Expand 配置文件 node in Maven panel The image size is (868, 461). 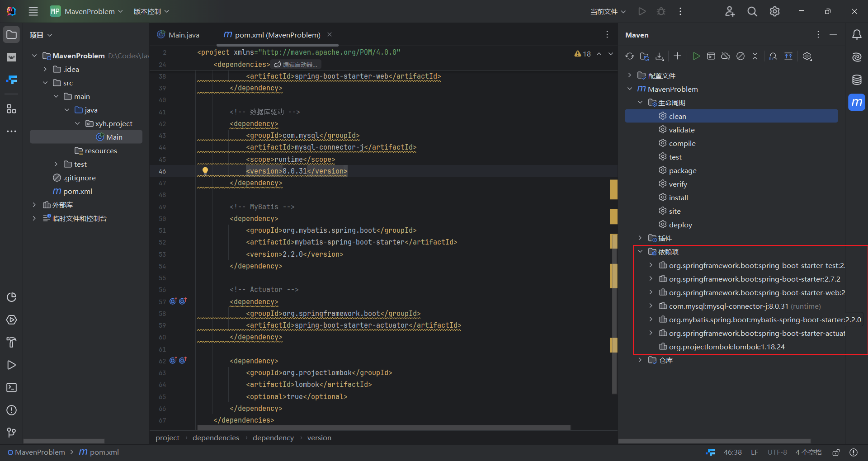[630, 75]
